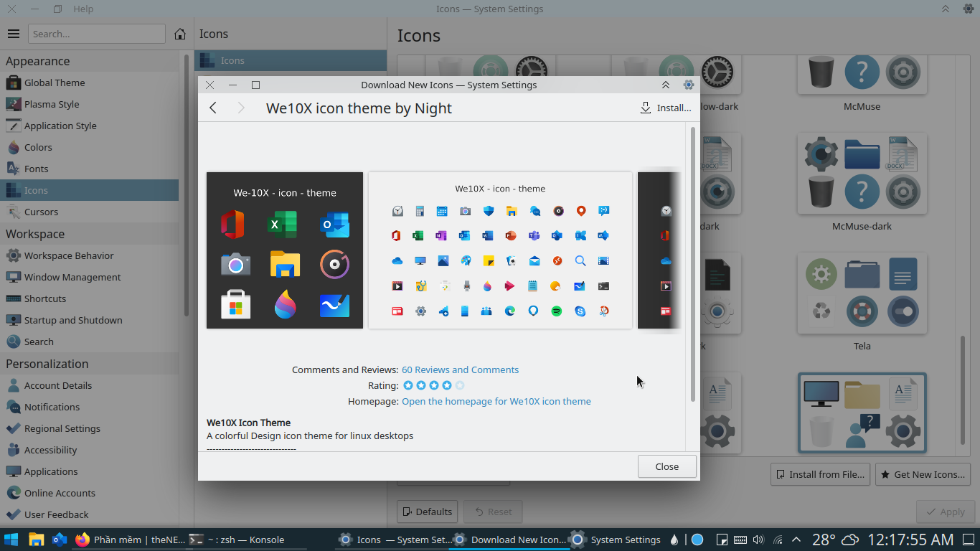
Task: Select Icons in the Appearance sidebar
Action: (90, 190)
